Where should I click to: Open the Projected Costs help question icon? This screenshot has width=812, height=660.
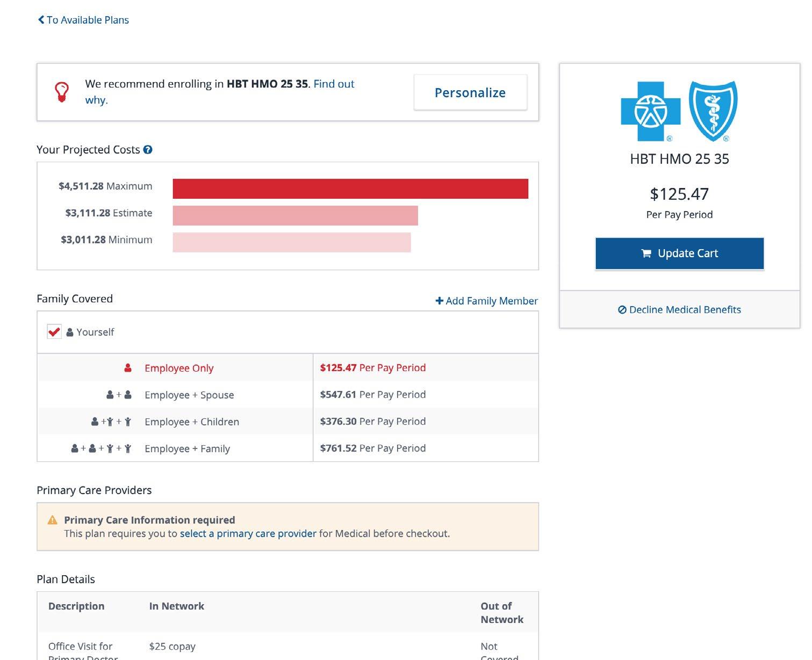pos(148,150)
